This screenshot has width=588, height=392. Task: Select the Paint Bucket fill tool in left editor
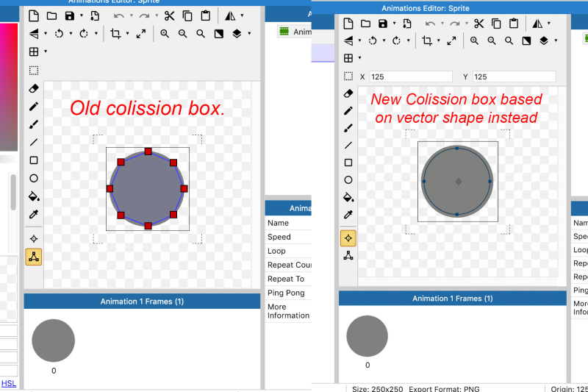click(x=34, y=196)
